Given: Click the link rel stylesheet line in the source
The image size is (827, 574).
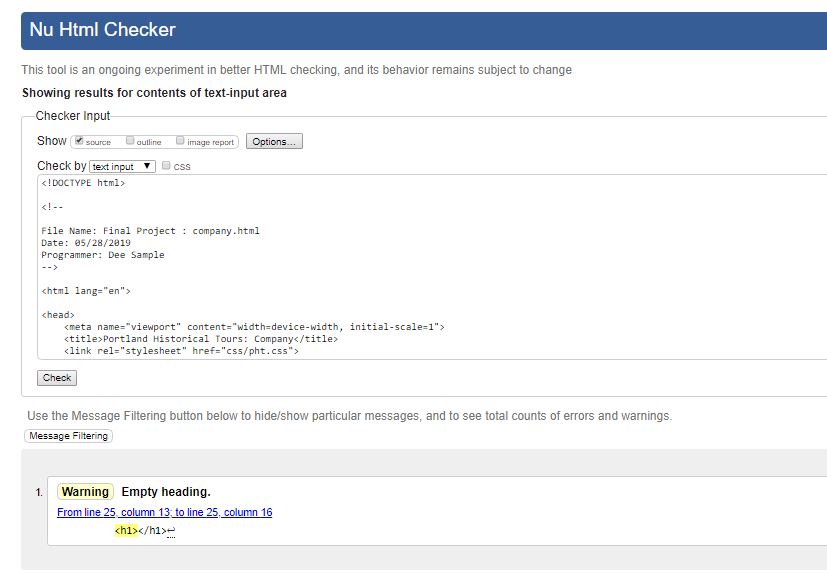Looking at the screenshot, I should point(181,351).
